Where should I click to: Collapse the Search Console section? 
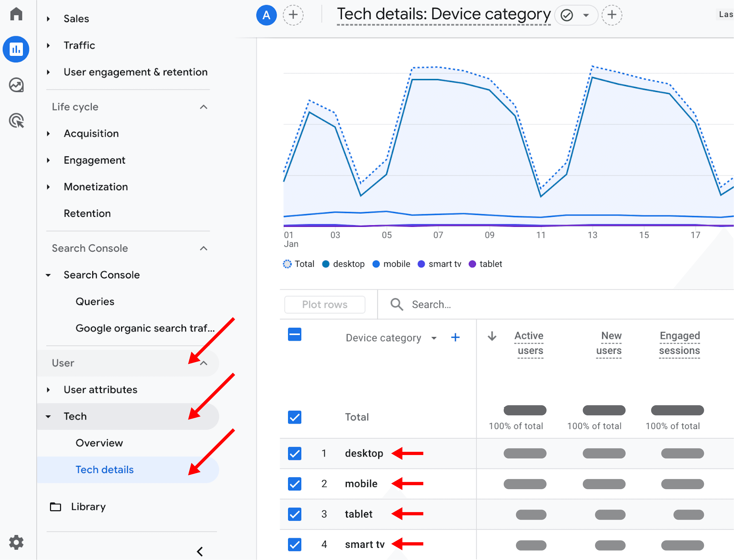coord(203,248)
